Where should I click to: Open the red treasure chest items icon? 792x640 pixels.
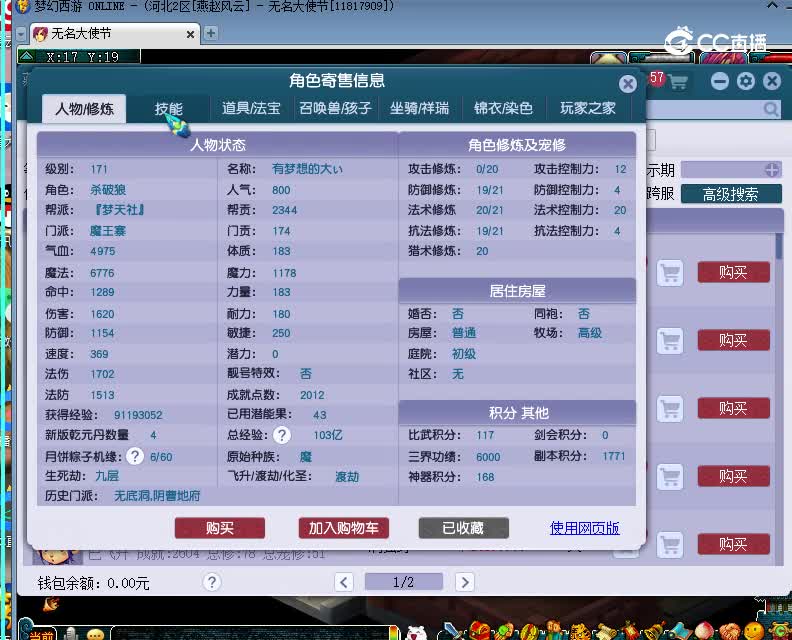click(479, 631)
